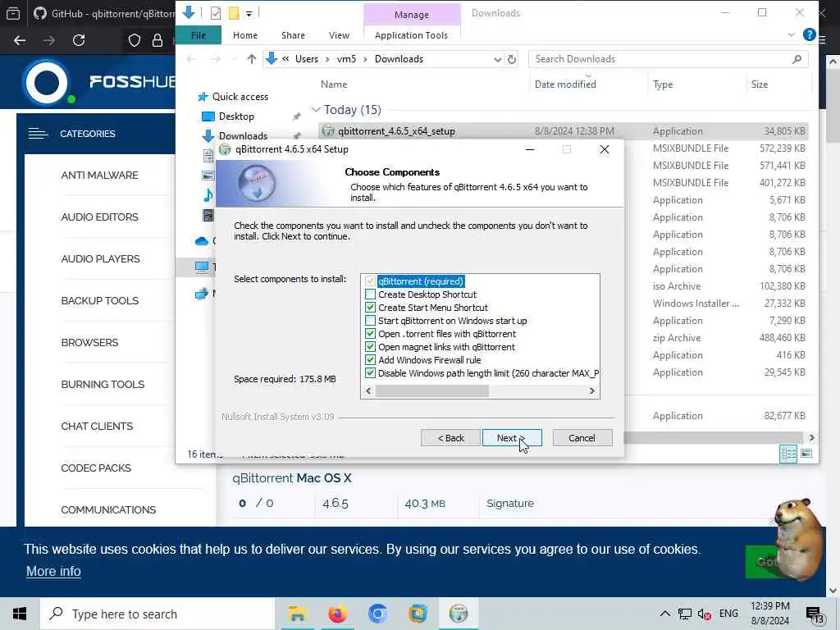Click Users in address breadcrumb
840x630 pixels.
[307, 59]
